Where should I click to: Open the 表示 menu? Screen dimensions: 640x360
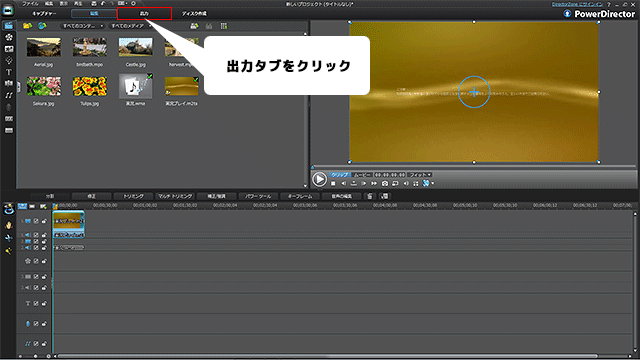pyautogui.click(x=64, y=4)
